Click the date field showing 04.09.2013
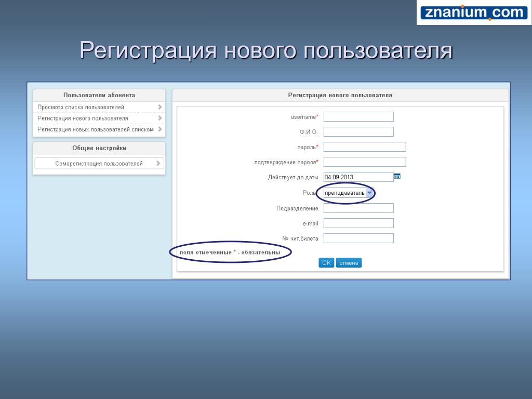 358,177
